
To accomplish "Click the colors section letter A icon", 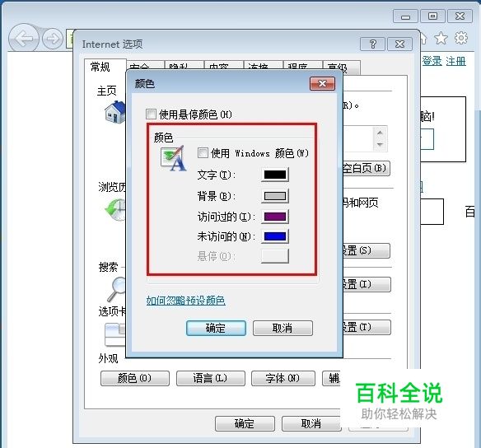I will [173, 158].
